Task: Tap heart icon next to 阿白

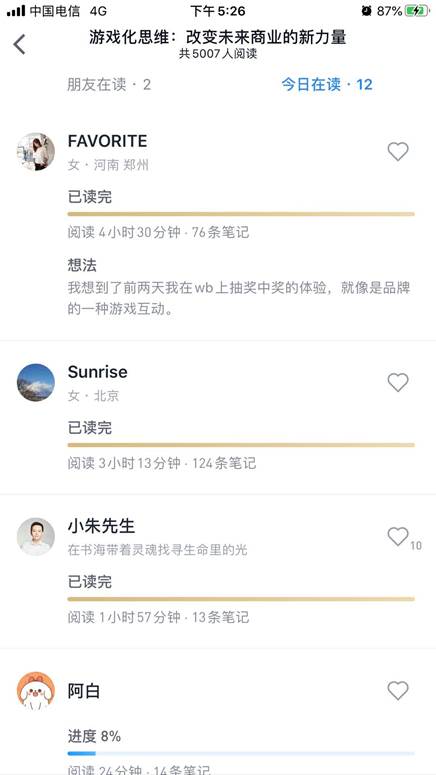Action: click(x=398, y=690)
